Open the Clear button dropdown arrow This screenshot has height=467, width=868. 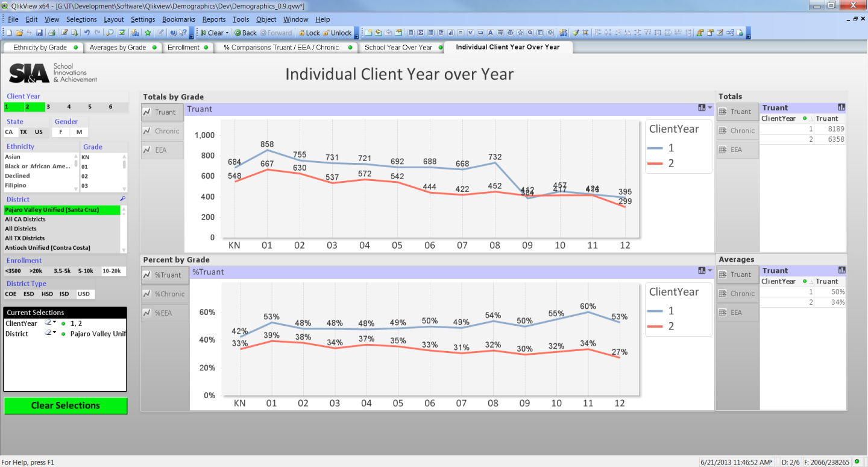coord(227,33)
